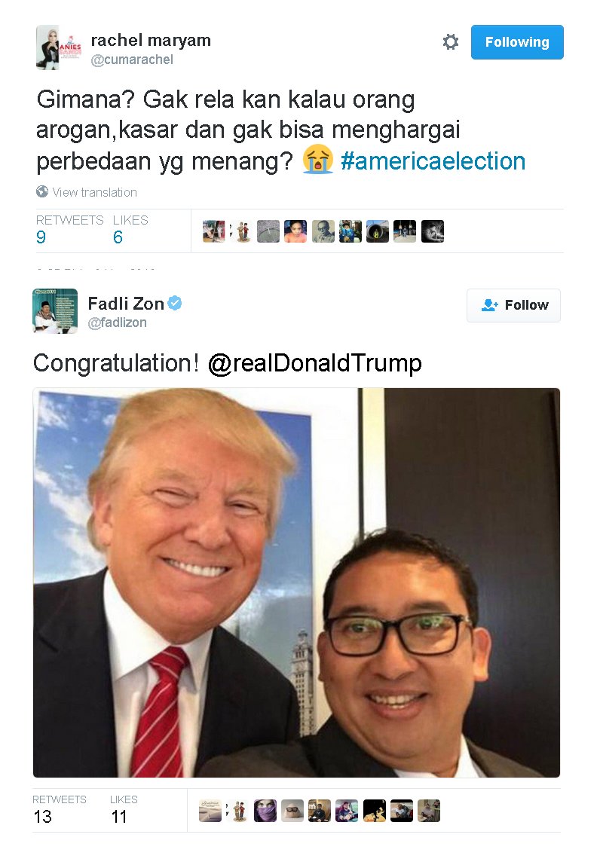The height and width of the screenshot is (868, 600).
Task: Open the @cumarachel profile handle
Action: tap(132, 60)
